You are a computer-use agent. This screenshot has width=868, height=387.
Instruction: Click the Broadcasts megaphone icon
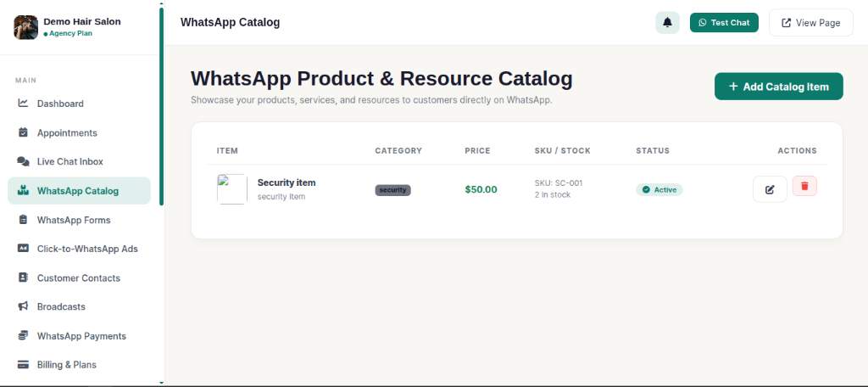[23, 306]
